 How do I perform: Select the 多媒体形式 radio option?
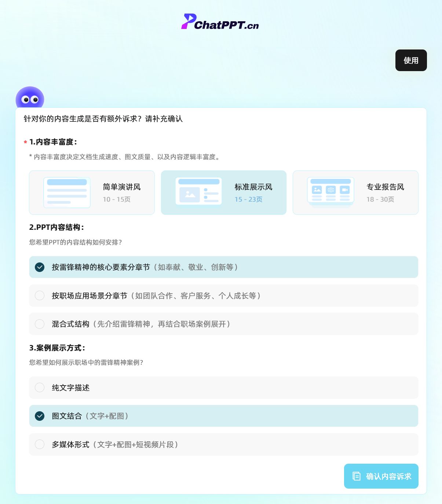40,444
